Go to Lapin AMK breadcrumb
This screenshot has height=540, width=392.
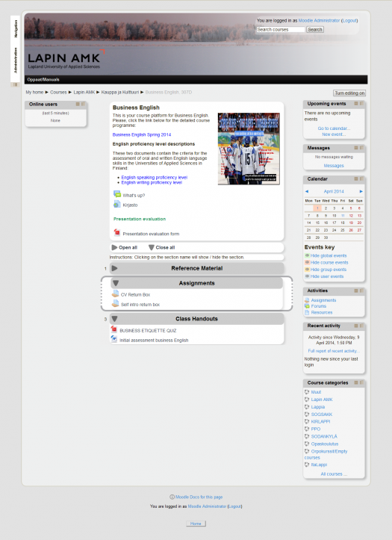click(84, 93)
